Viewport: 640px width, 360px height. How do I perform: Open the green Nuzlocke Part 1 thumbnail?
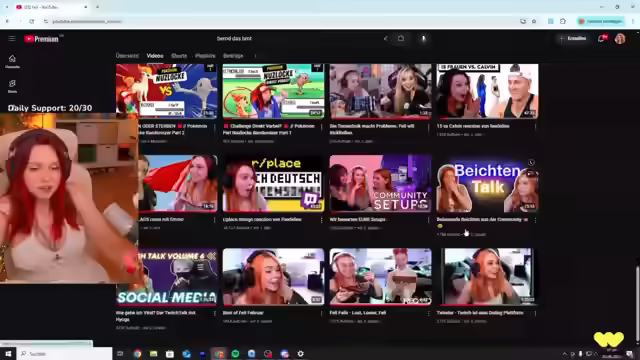tap(273, 91)
